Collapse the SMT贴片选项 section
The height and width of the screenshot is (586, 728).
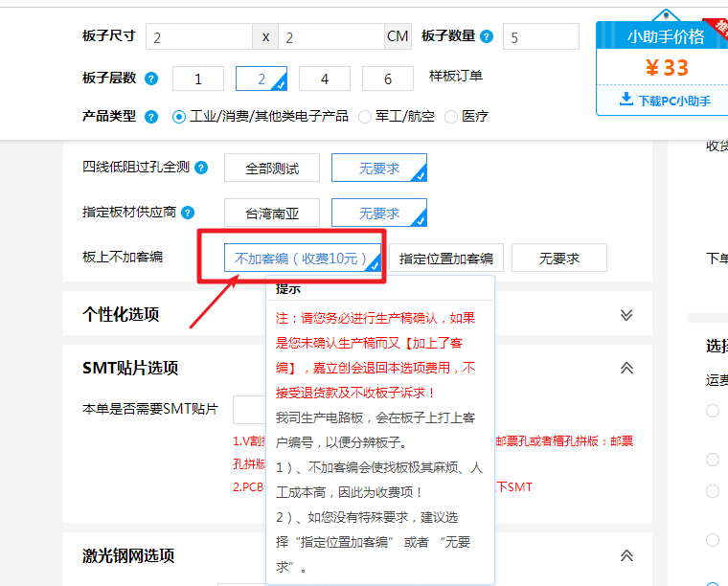tap(626, 368)
